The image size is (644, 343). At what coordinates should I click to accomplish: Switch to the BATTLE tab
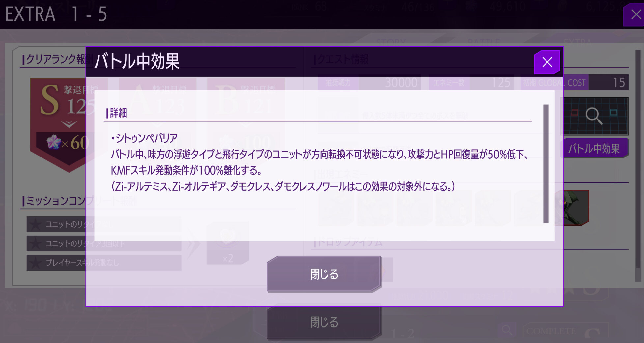(484, 42)
